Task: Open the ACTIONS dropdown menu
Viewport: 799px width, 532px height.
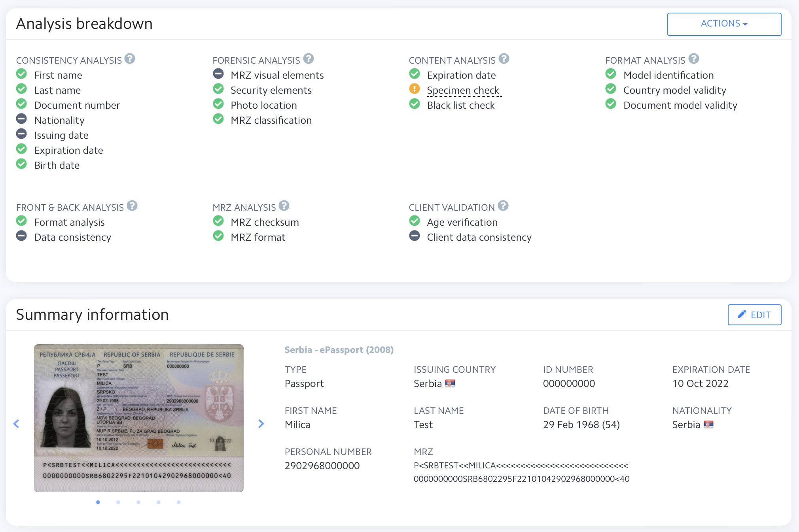Action: point(724,24)
